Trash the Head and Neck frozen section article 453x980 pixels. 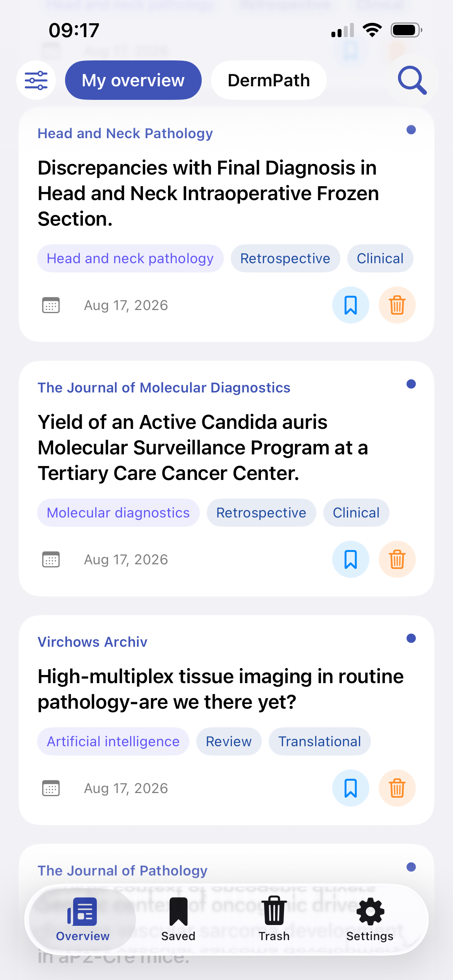pos(397,305)
